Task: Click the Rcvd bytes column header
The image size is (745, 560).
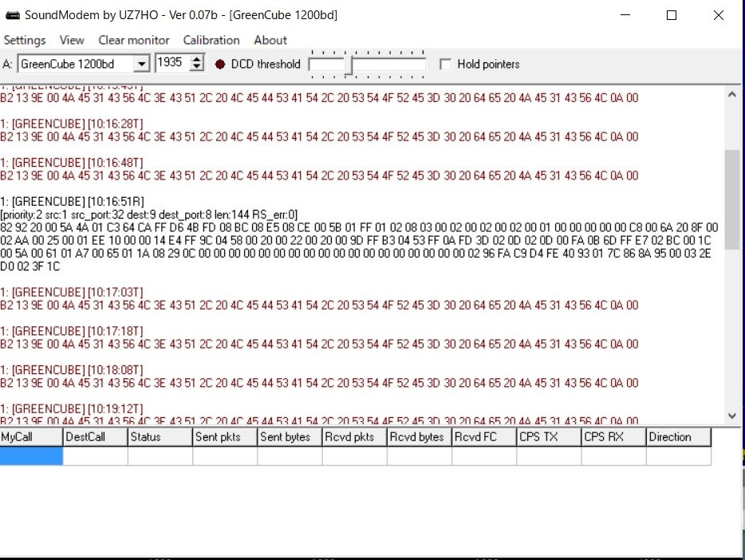Action: [x=420, y=437]
